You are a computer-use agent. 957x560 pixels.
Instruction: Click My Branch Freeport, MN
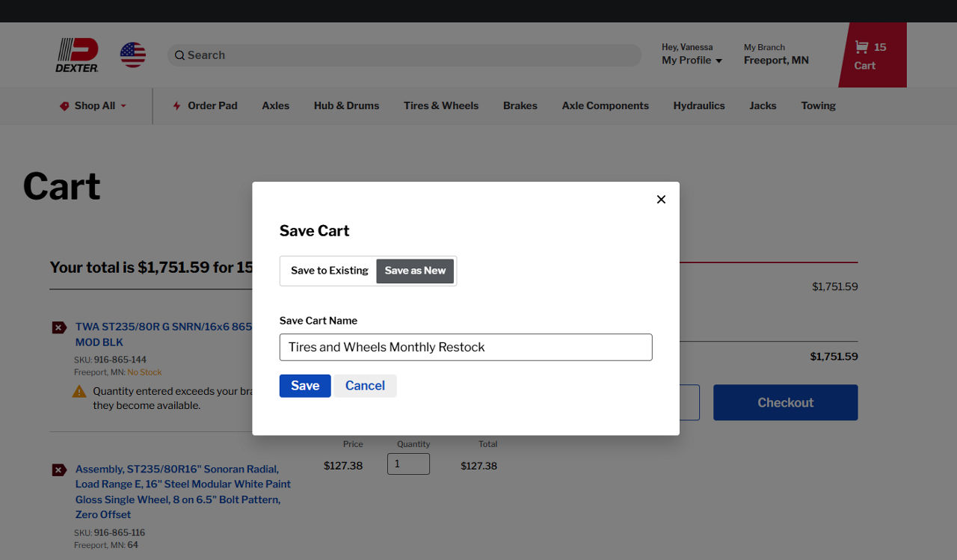click(776, 55)
